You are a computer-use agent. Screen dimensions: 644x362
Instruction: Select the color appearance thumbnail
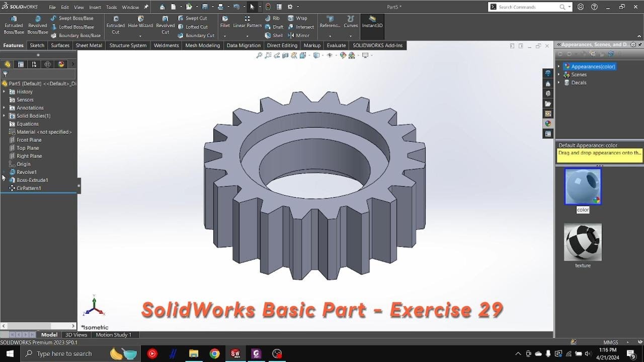[x=583, y=187]
